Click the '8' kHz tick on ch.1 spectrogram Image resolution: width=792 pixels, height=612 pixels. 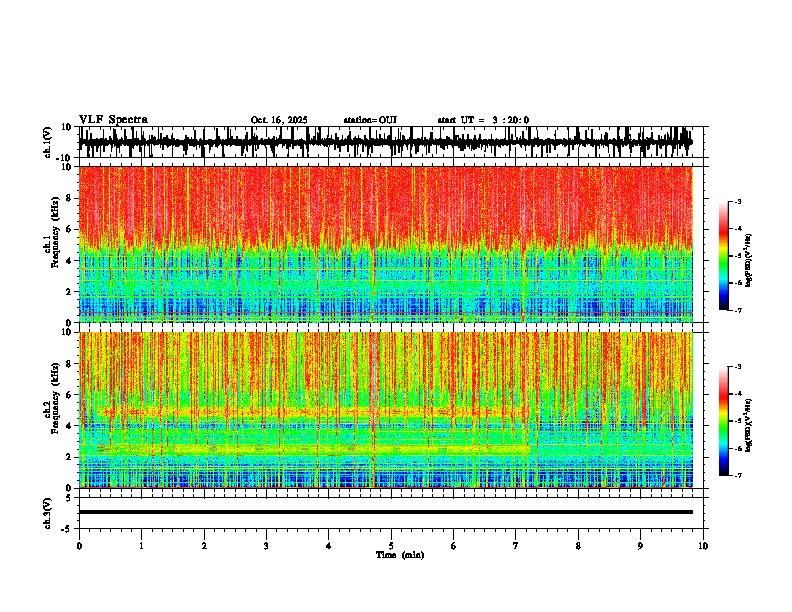point(70,198)
